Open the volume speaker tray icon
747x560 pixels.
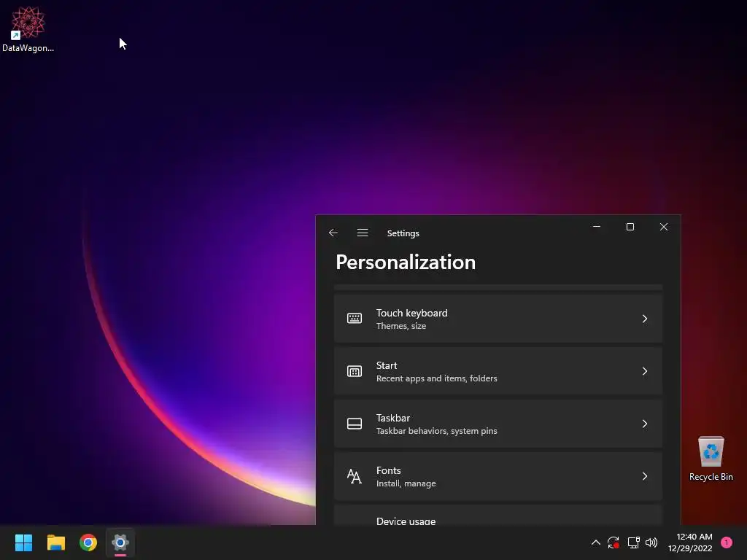pos(651,542)
